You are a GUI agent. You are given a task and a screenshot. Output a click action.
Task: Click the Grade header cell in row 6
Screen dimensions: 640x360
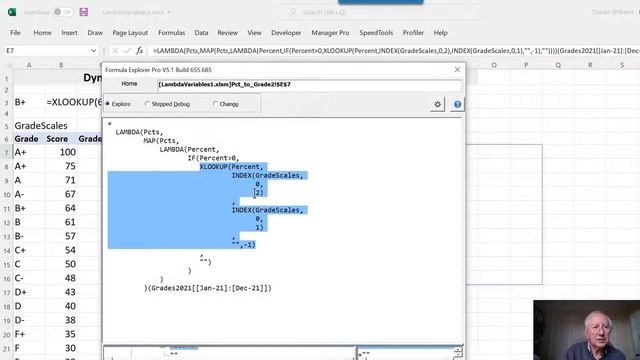tap(27, 139)
